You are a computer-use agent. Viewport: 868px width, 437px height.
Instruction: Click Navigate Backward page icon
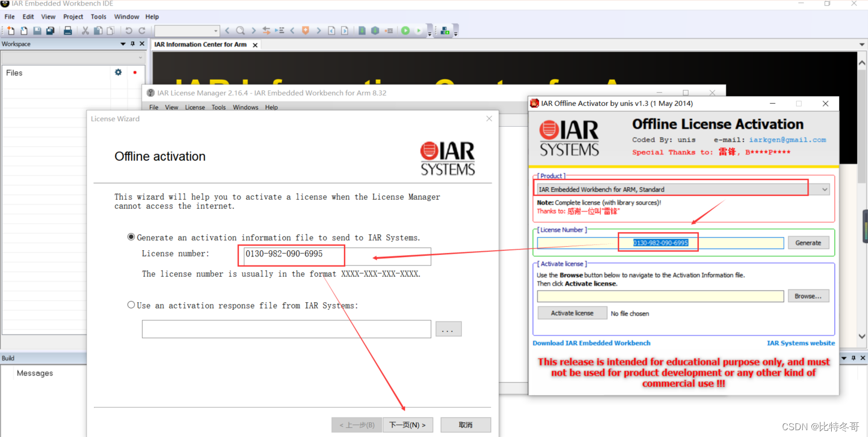[332, 31]
